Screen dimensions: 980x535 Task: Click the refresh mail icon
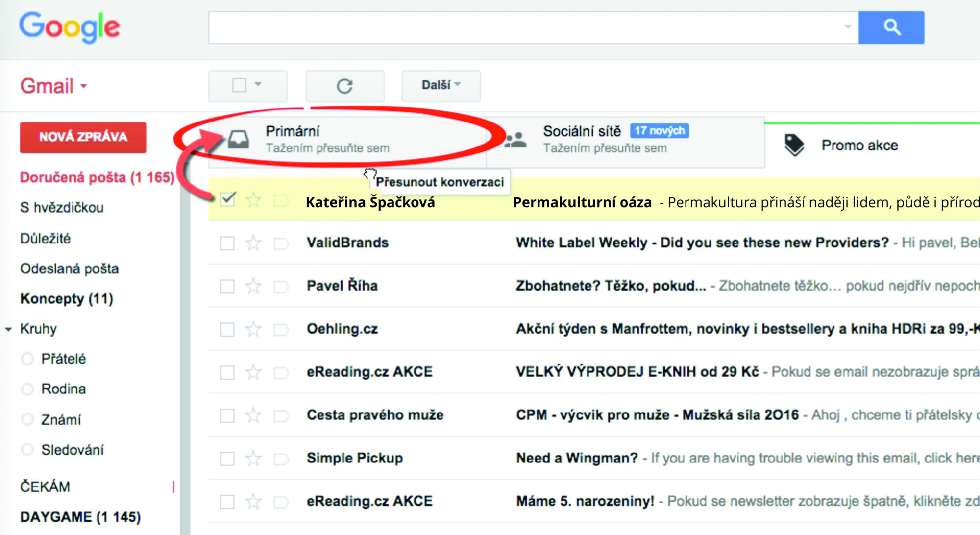(x=345, y=86)
